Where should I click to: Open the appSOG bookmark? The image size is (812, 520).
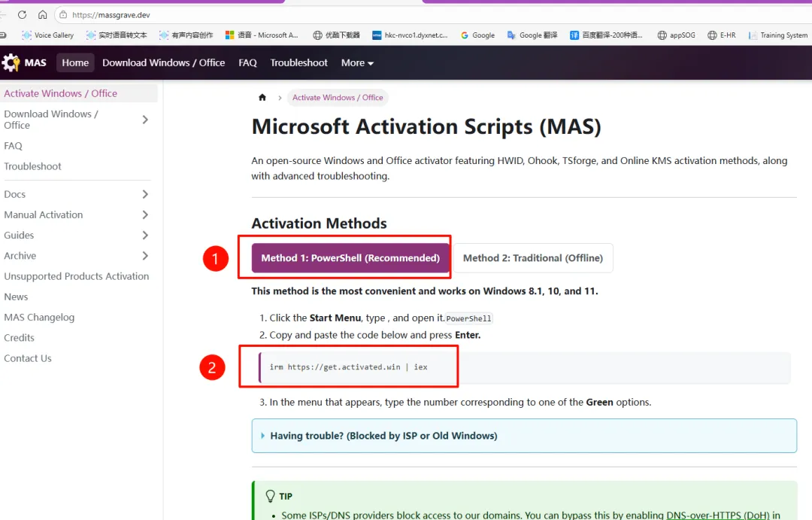[677, 35]
